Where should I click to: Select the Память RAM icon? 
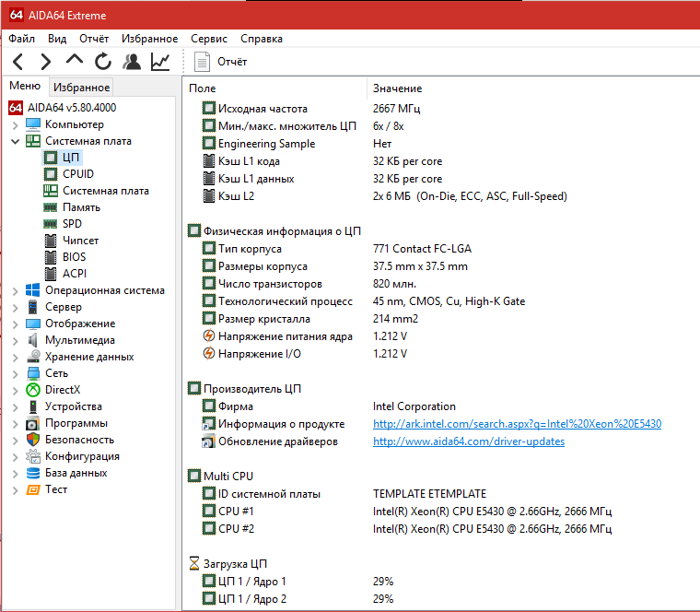(51, 207)
